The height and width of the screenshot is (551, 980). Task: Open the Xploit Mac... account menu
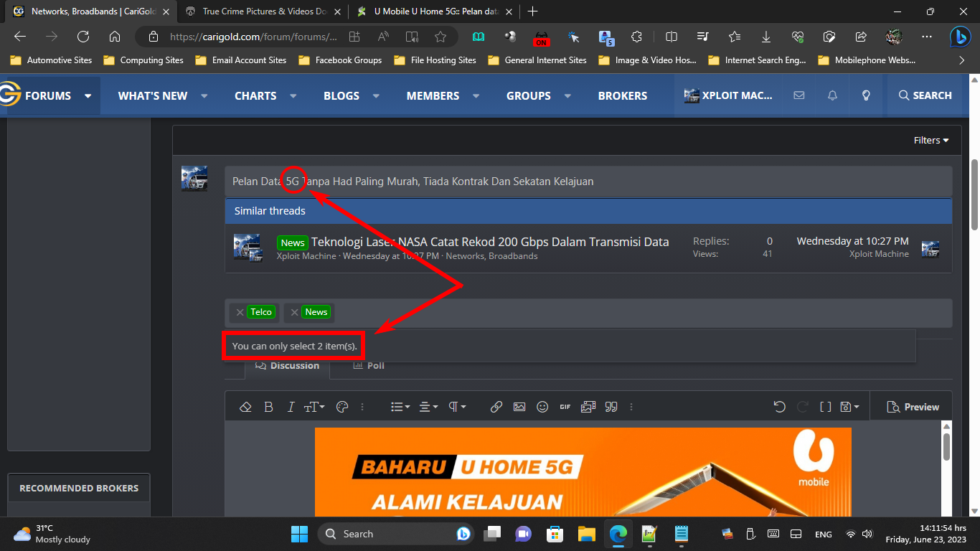tap(728, 95)
